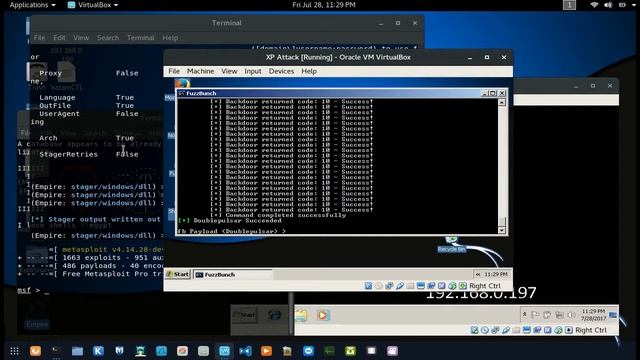Viewport: 640px width, 360px height.
Task: Show hidden icons in Windows 7 tray
Action: pyautogui.click(x=524, y=314)
